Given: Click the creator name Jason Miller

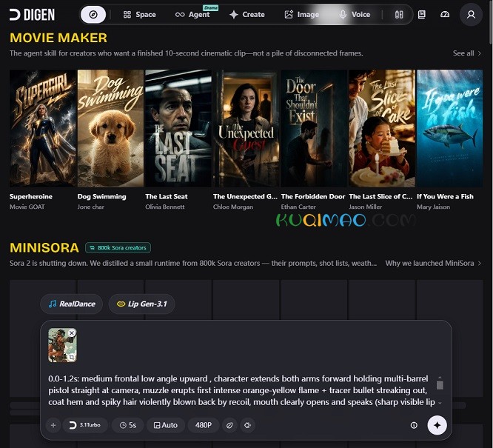Looking at the screenshot, I should [366, 207].
